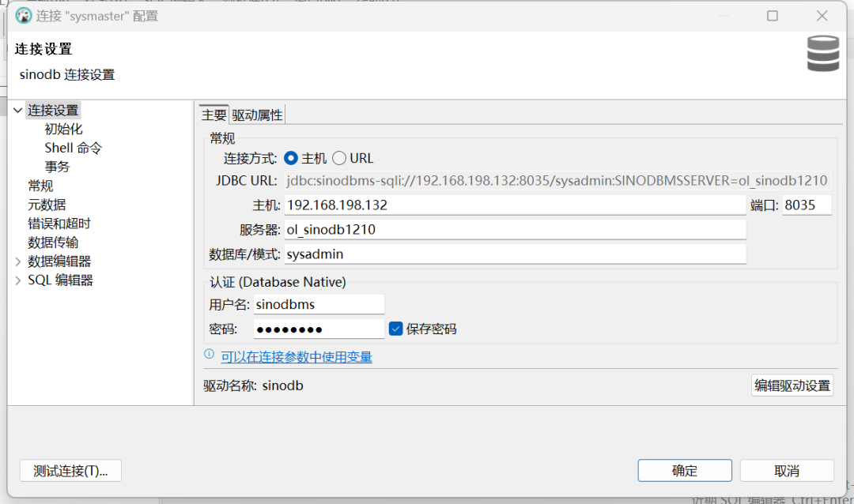
Task: Click the 取消 button
Action: 787,471
